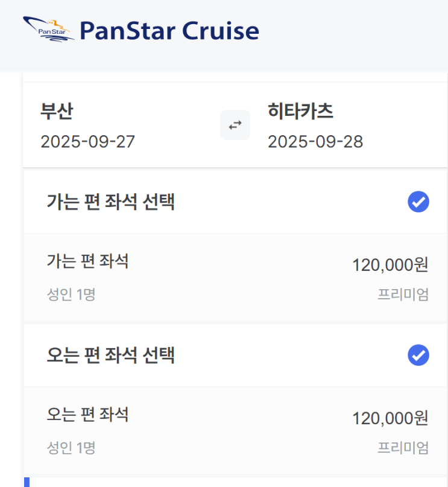The image size is (448, 487).
Task: Click the outbound 프리미엄 seat class
Action: tap(403, 294)
